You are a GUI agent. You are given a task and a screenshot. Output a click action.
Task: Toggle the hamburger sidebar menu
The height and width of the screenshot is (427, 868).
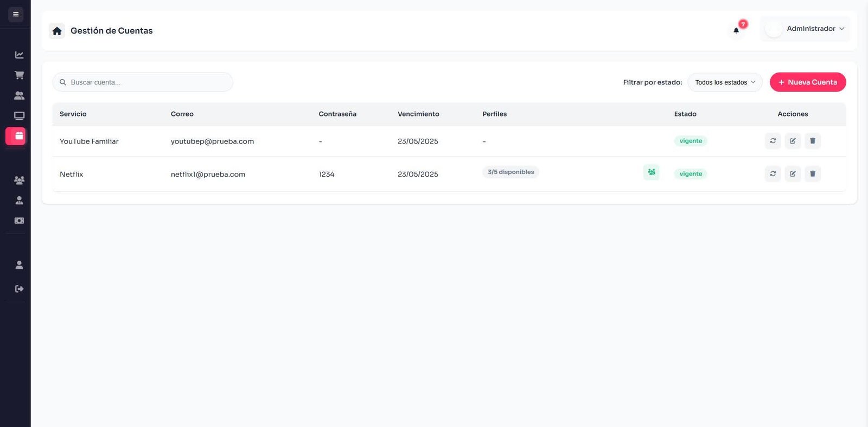[16, 14]
